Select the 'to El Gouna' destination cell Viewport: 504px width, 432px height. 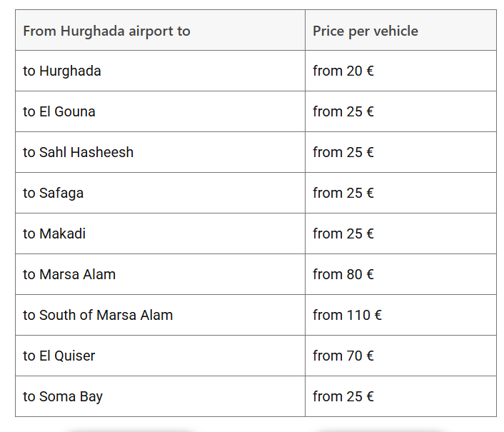point(59,111)
